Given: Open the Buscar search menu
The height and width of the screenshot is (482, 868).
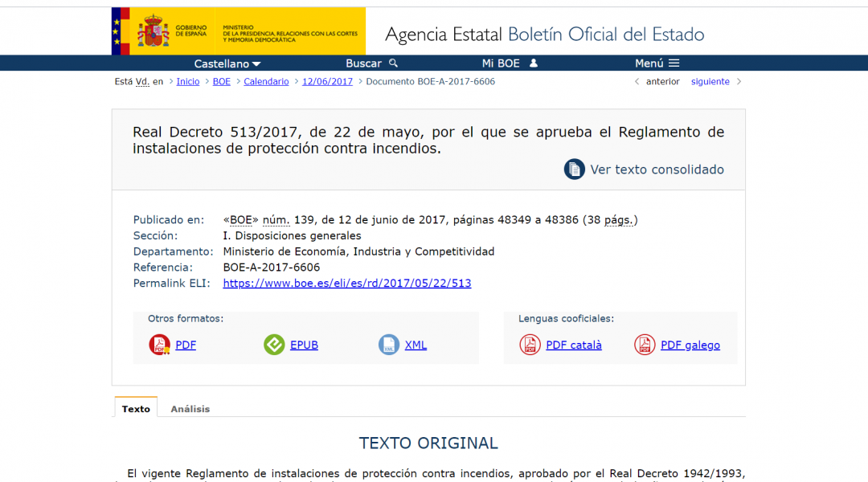Looking at the screenshot, I should click(371, 63).
